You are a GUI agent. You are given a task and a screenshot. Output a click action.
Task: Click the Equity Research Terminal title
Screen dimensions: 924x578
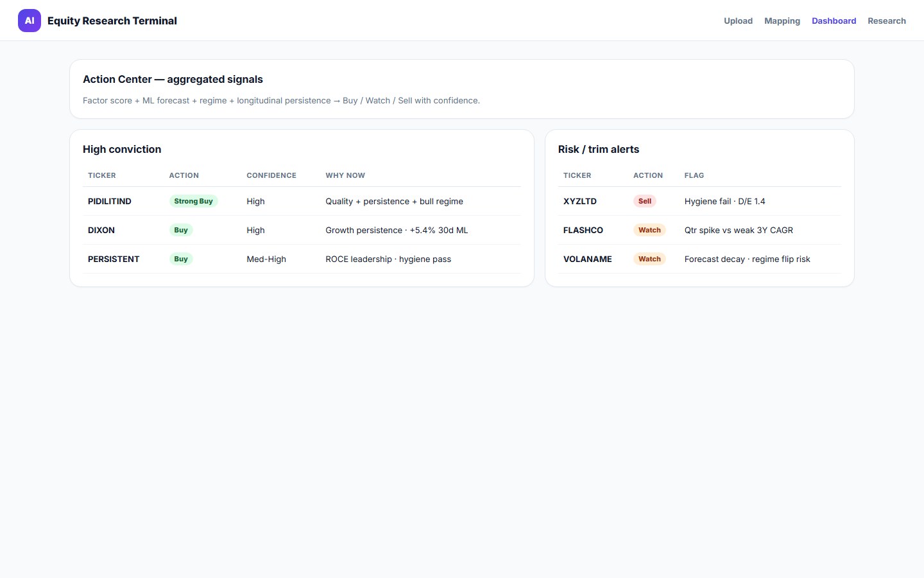112,21
